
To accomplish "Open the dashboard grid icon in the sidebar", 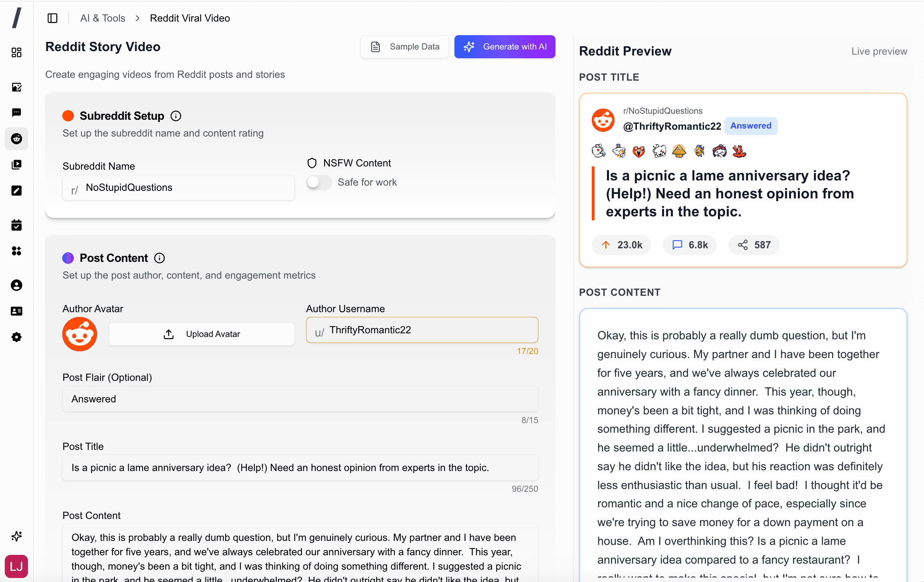I will coord(16,52).
